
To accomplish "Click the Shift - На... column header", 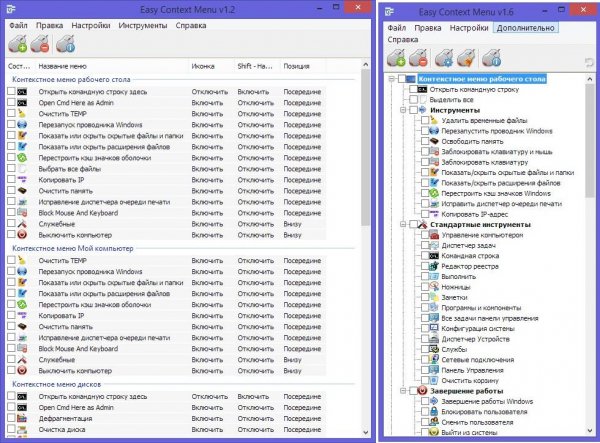I will pos(257,66).
